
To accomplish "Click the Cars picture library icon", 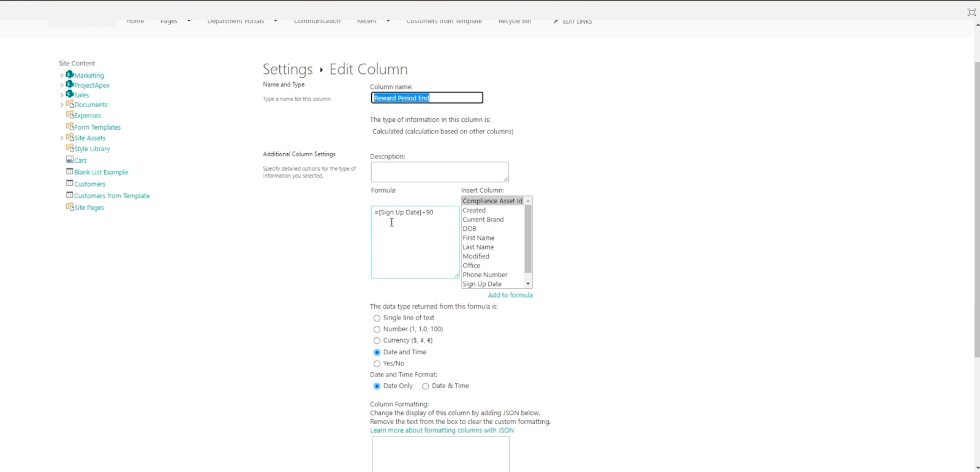I will coord(70,160).
